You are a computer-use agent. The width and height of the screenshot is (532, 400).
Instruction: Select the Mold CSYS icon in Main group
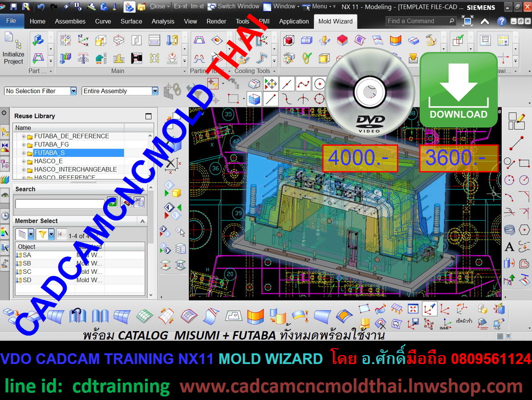[83, 40]
